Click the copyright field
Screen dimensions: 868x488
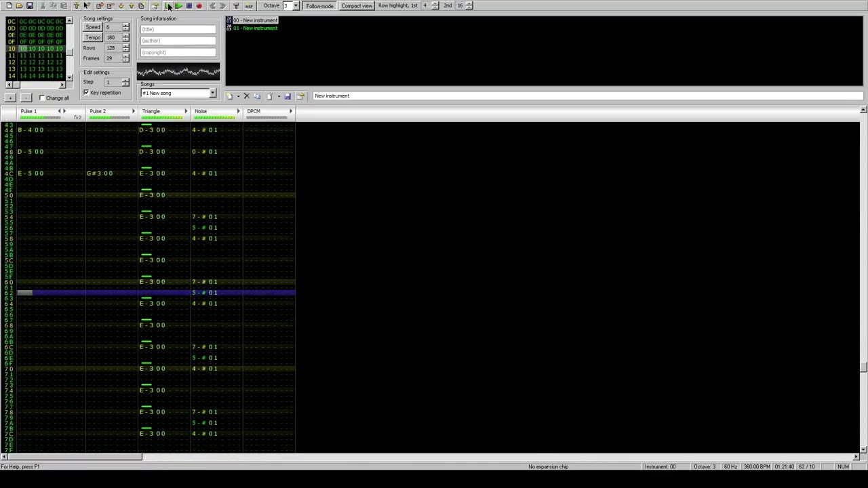coord(178,52)
